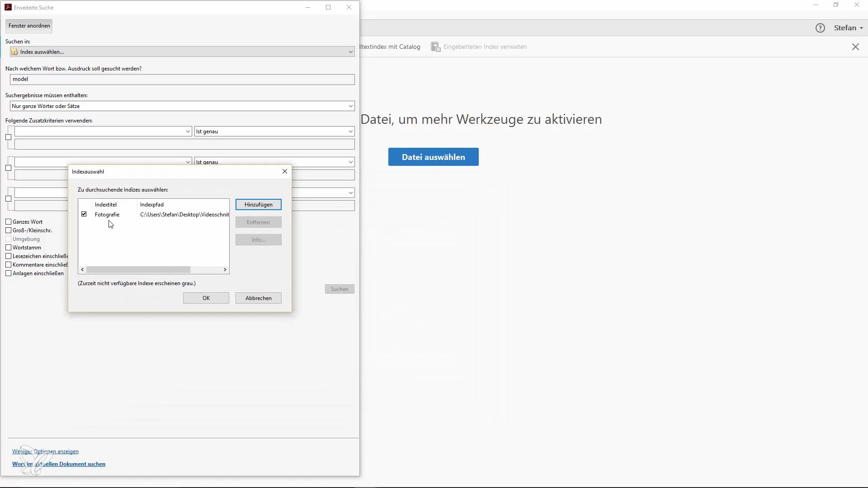The height and width of the screenshot is (488, 868).
Task: Click Hinzufügen to add an index
Action: (x=259, y=205)
